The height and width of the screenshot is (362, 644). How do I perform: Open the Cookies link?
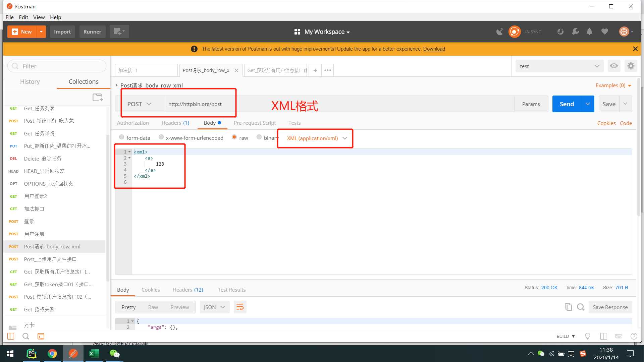pos(606,123)
